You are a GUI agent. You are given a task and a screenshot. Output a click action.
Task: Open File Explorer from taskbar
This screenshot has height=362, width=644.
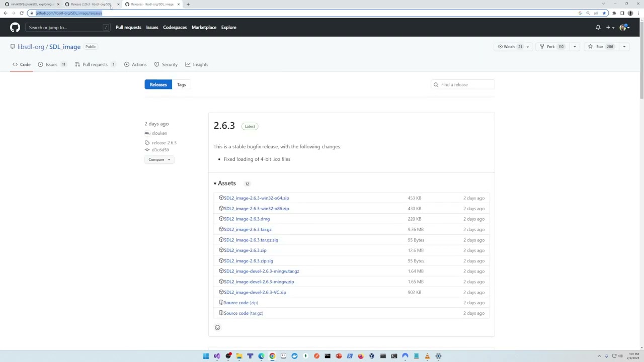pos(239,356)
